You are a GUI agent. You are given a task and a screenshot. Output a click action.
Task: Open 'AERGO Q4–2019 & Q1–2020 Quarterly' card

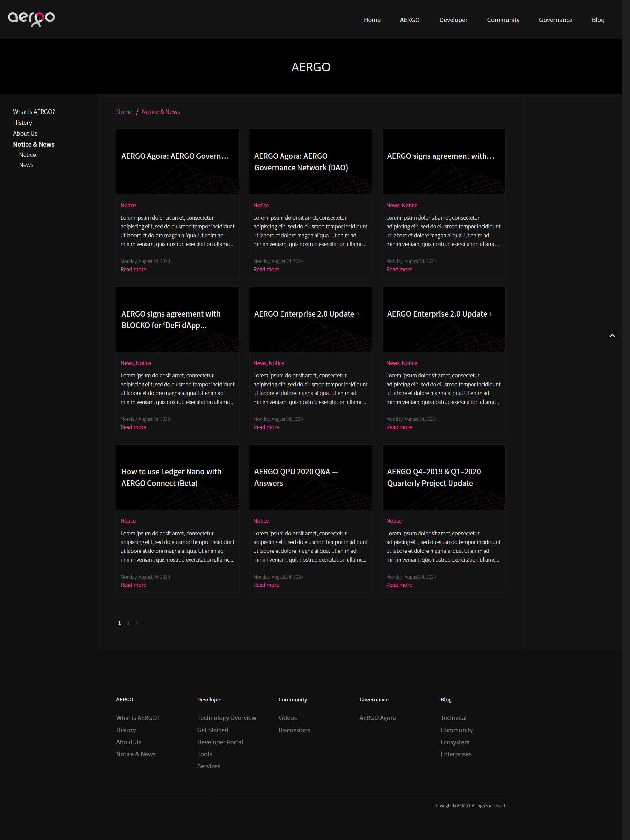[x=444, y=519]
